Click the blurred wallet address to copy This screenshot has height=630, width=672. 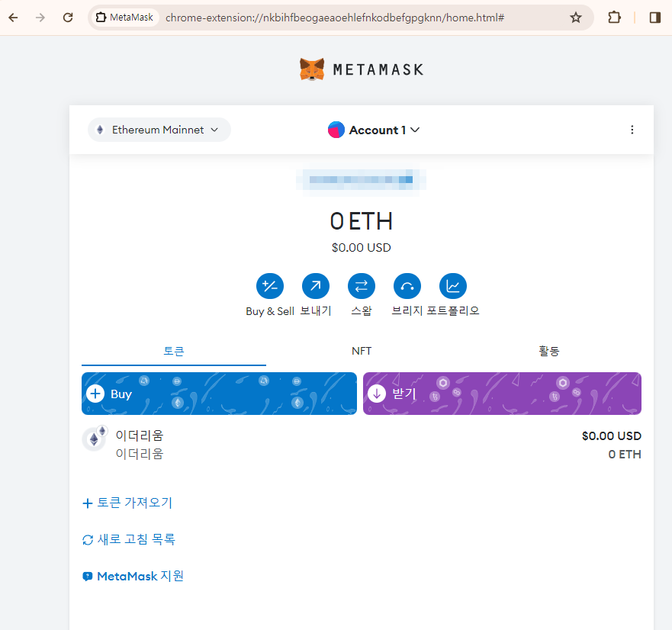tap(361, 180)
